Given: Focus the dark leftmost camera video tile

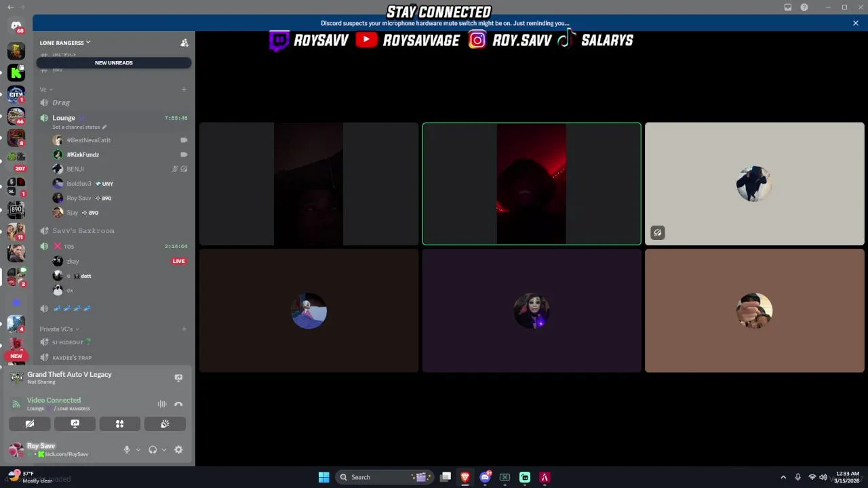Looking at the screenshot, I should point(309,184).
